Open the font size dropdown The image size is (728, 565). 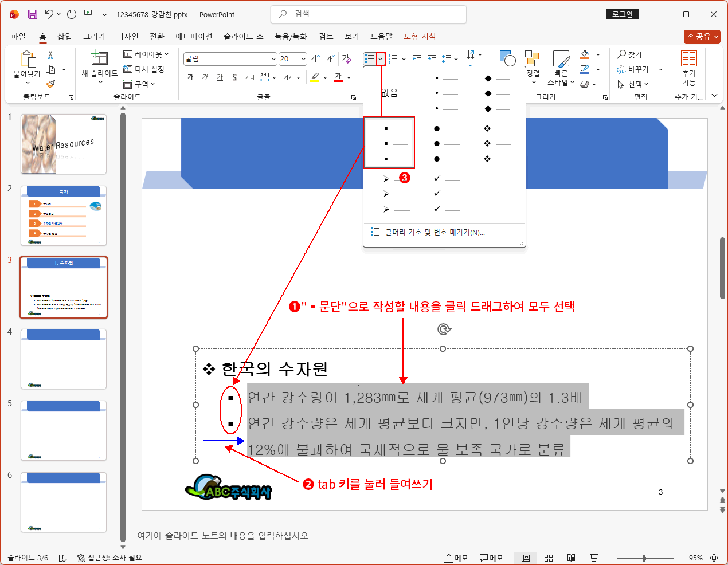[x=303, y=58]
